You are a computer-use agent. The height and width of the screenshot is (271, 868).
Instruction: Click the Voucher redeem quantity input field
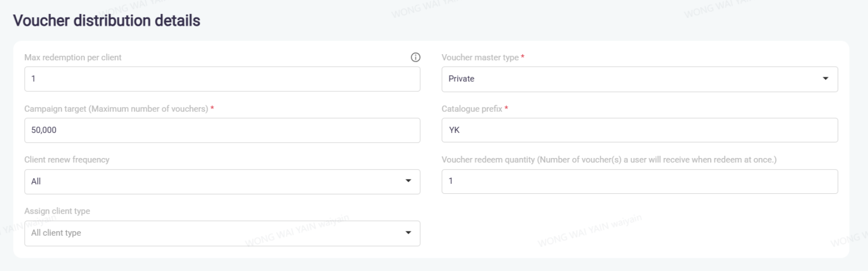[638, 181]
